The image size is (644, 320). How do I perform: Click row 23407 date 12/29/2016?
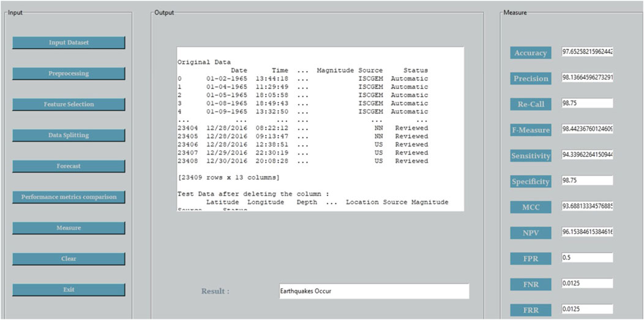tap(227, 153)
